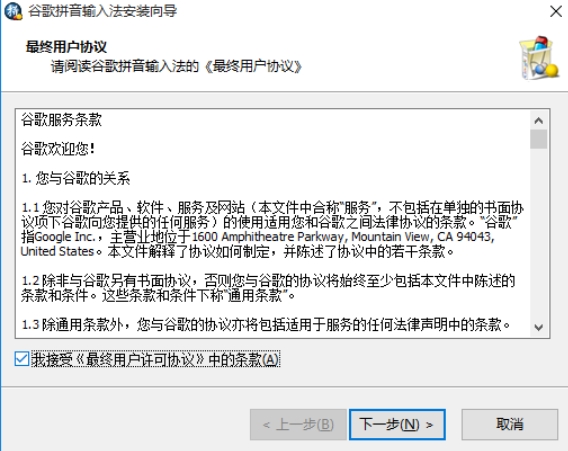568x451 pixels.
Task: Click the license scrollbar thumb
Action: pos(539,139)
